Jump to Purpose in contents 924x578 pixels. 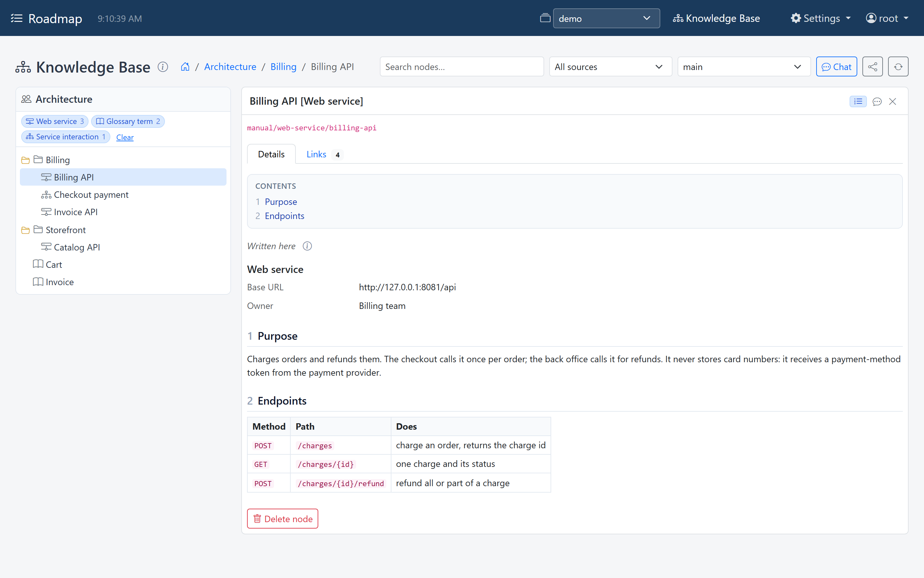click(x=281, y=202)
